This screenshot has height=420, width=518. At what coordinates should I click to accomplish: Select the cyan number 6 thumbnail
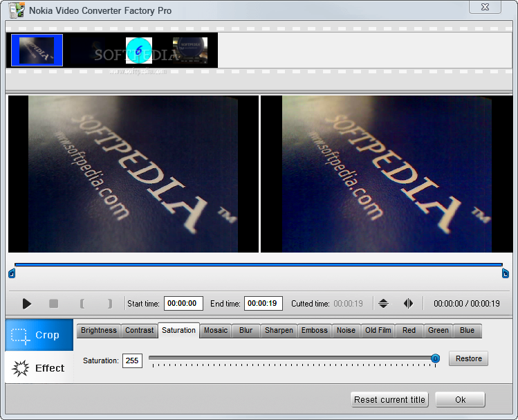coord(139,51)
